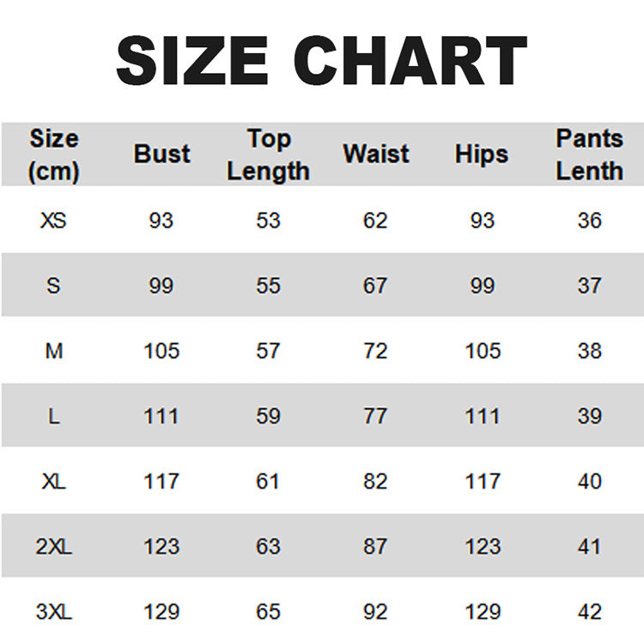The width and height of the screenshot is (644, 644).
Task: Select the Pants Lenth column header
Action: [589, 155]
